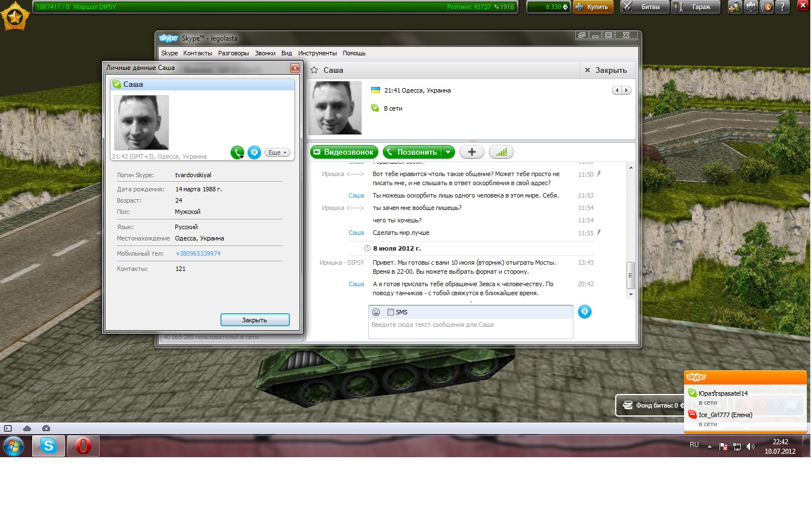Click the edit pencil icon at 11:55 message
The width and height of the screenshot is (812, 508).
(x=599, y=232)
